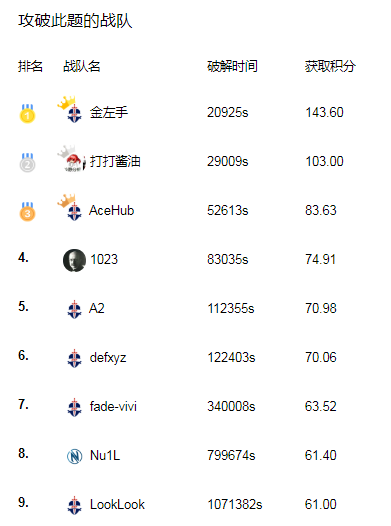The height and width of the screenshot is (526, 391).
Task: Click 打打酱油 team avatar with silver crown
Action: pyautogui.click(x=71, y=159)
